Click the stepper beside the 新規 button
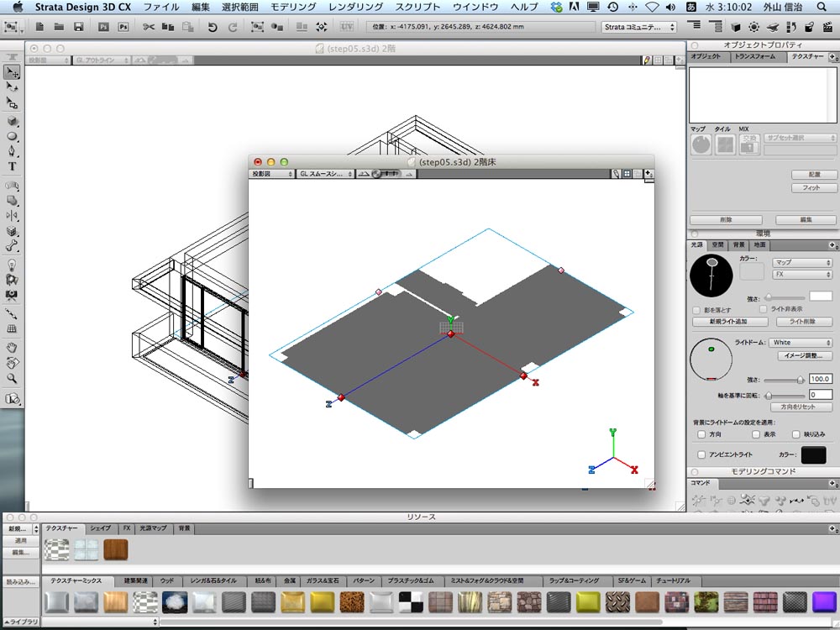Viewport: 840px width, 630px height. [x=36, y=528]
